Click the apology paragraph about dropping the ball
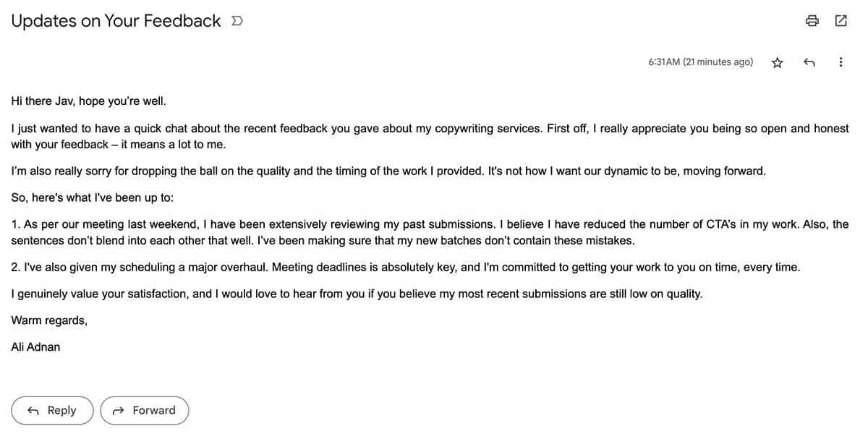This screenshot has height=434, width=868. (388, 171)
